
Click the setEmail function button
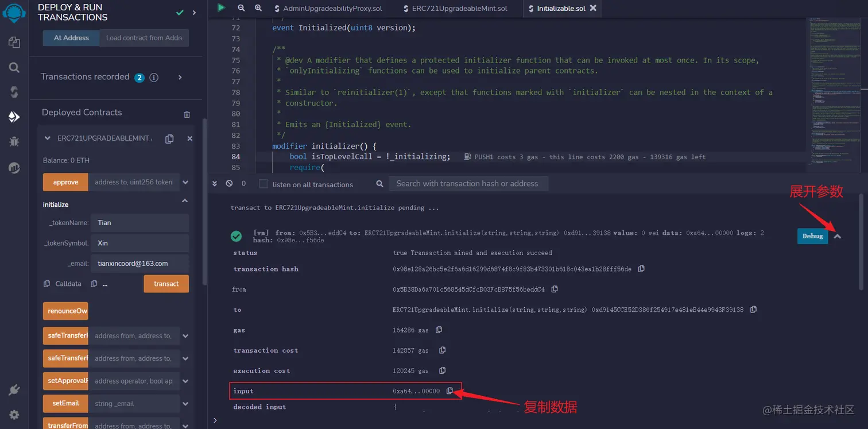(66, 404)
